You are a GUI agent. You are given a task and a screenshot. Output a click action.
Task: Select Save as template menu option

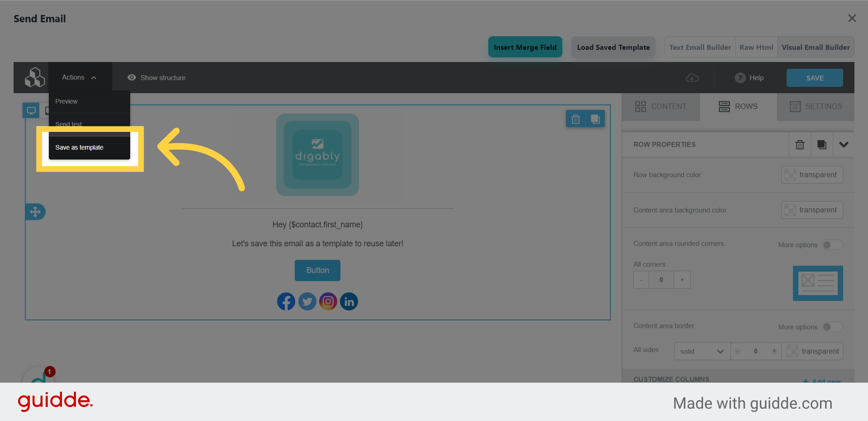90,147
